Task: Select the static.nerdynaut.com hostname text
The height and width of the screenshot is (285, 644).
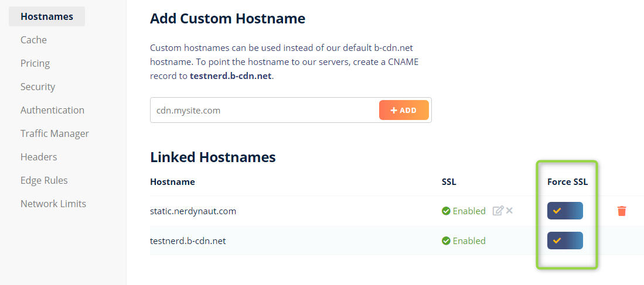Action: pyautogui.click(x=193, y=211)
